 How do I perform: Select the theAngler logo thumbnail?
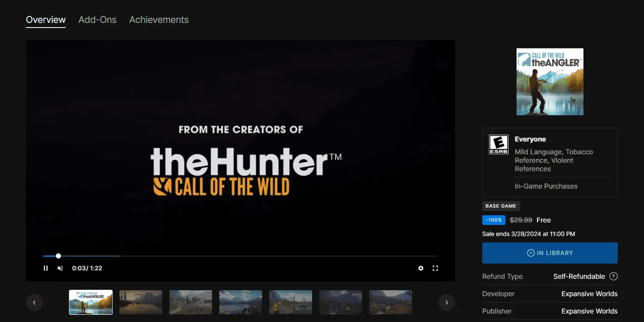pyautogui.click(x=91, y=302)
